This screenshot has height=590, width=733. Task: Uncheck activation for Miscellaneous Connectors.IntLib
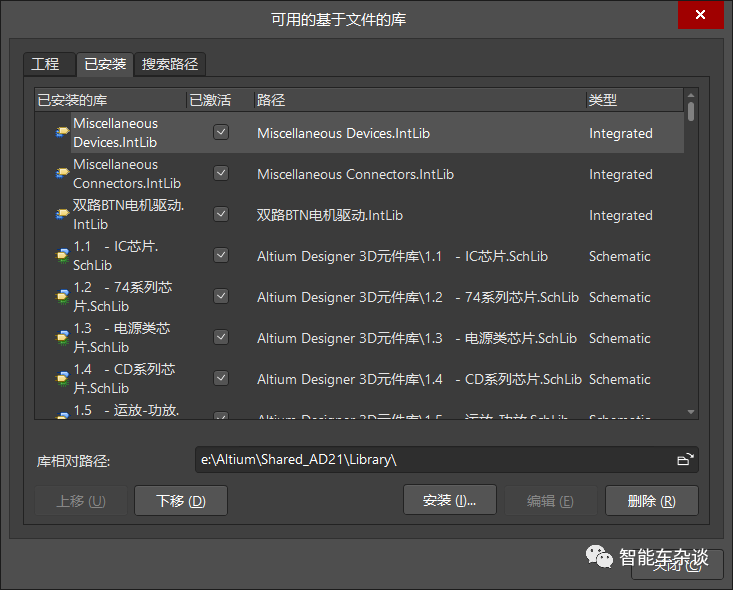pos(221,173)
